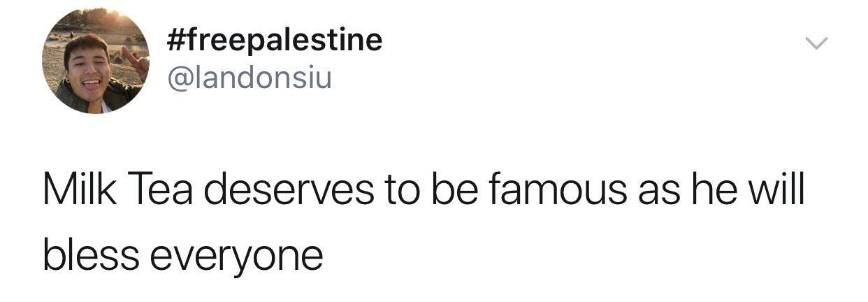Click the peace-sign hand in the avatar
868x302 pixels.
(x=135, y=62)
